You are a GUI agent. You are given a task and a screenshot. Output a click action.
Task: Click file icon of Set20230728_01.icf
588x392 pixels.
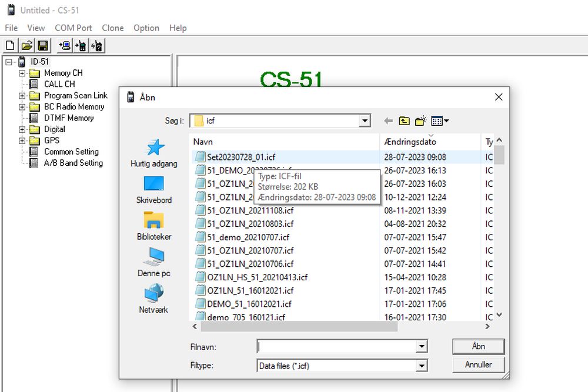201,157
